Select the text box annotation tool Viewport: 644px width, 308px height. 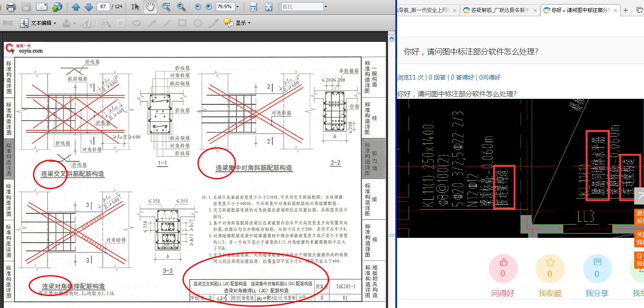[87, 23]
